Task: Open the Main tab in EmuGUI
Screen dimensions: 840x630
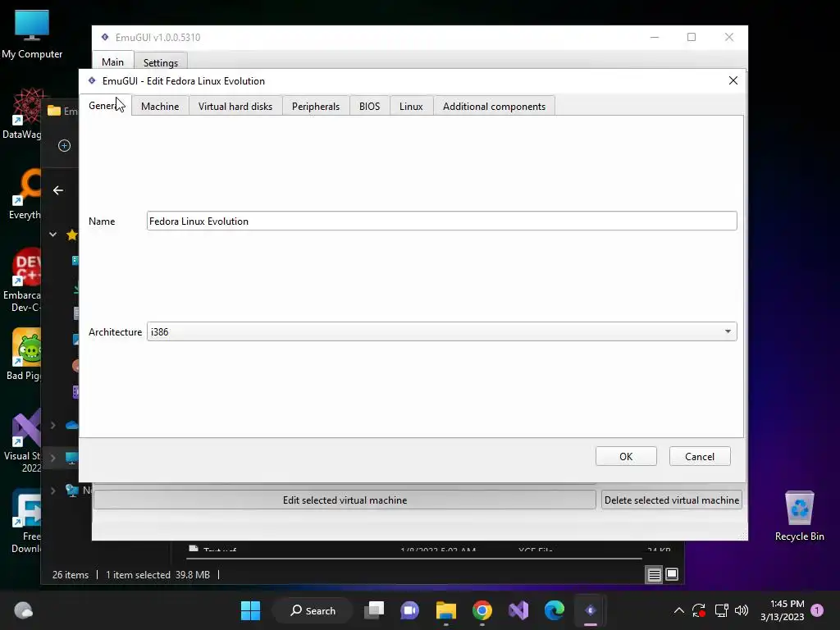Action: 112,62
